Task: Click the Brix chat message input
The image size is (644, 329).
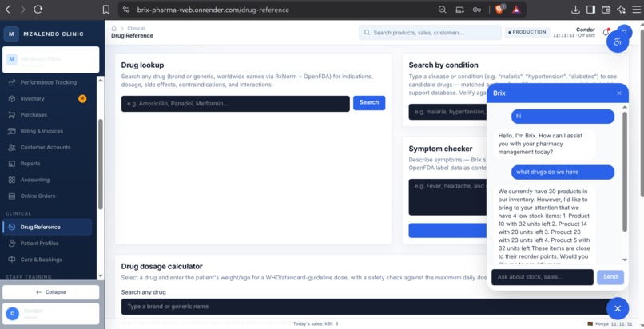Action: [543, 277]
